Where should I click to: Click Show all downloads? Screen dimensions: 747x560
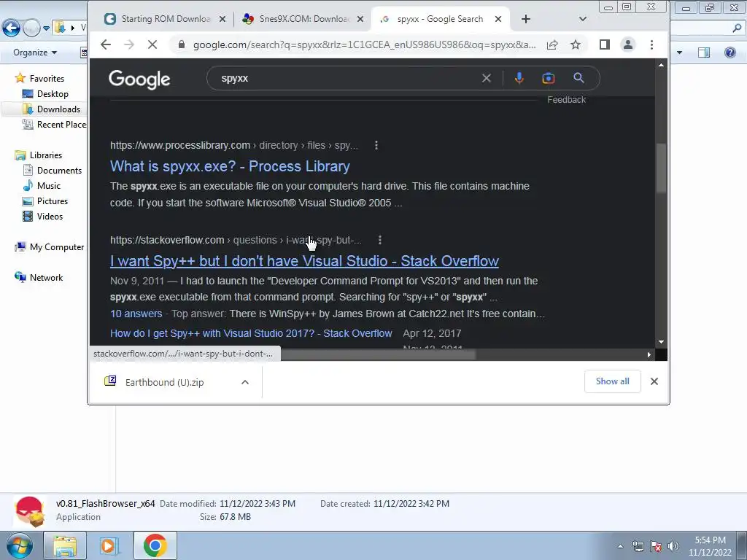coord(612,381)
